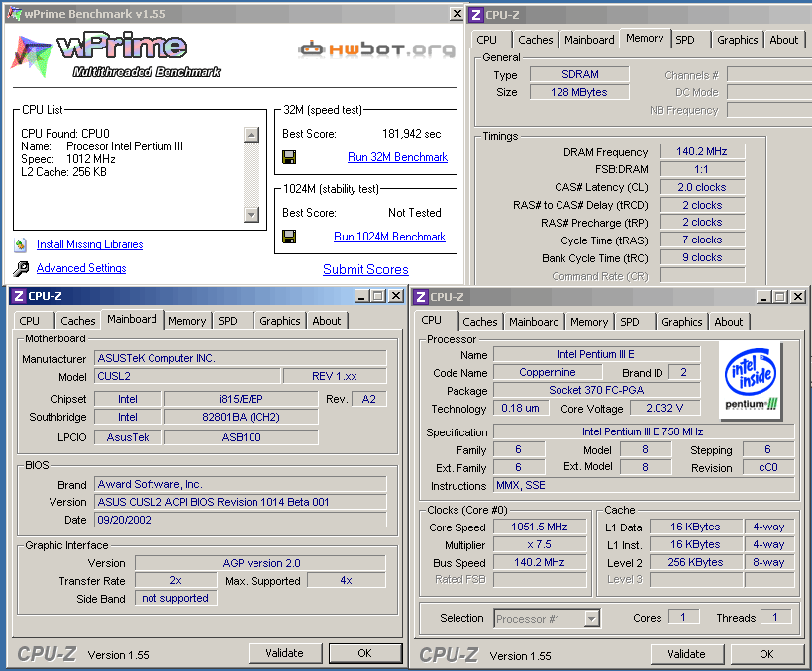This screenshot has width=812, height=671.
Task: Click the BIOS Date 09/20/2002 field
Action: (x=241, y=520)
